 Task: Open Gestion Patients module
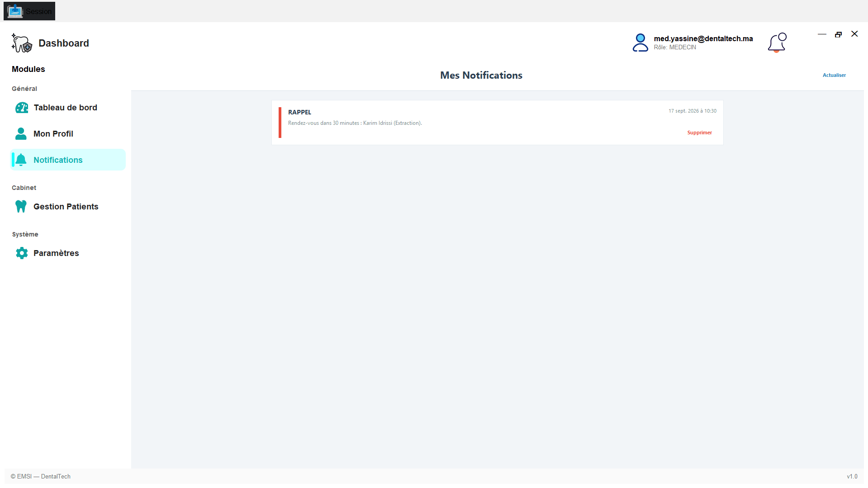(x=68, y=207)
